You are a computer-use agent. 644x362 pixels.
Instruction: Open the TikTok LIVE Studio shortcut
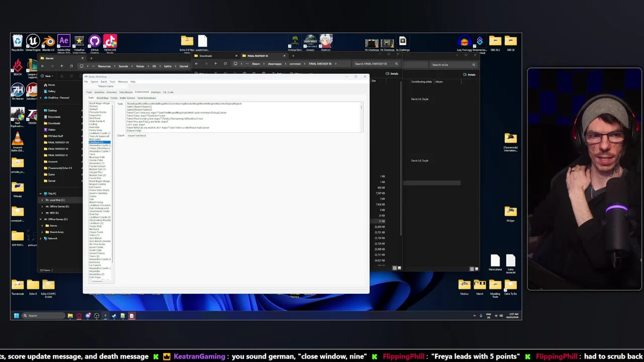[x=110, y=43]
